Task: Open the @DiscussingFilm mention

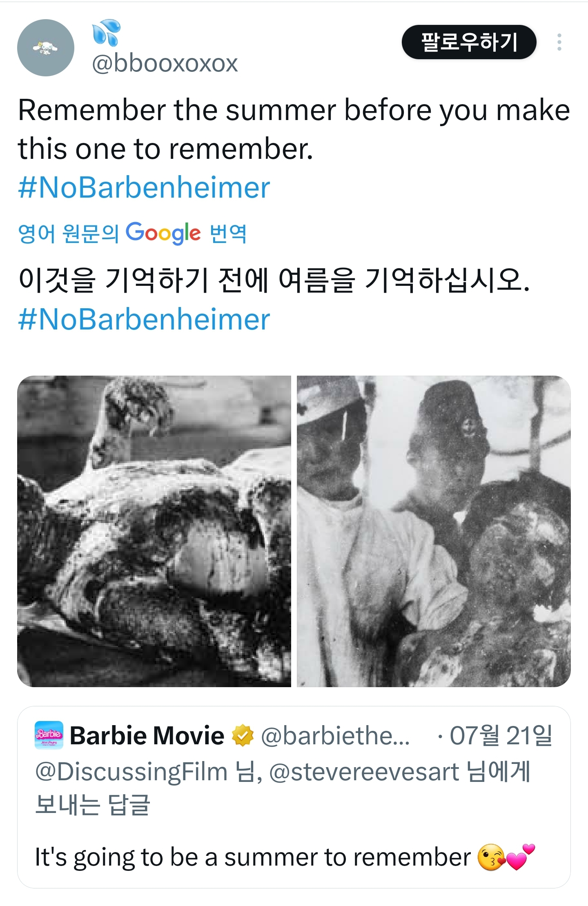Action: [x=131, y=772]
